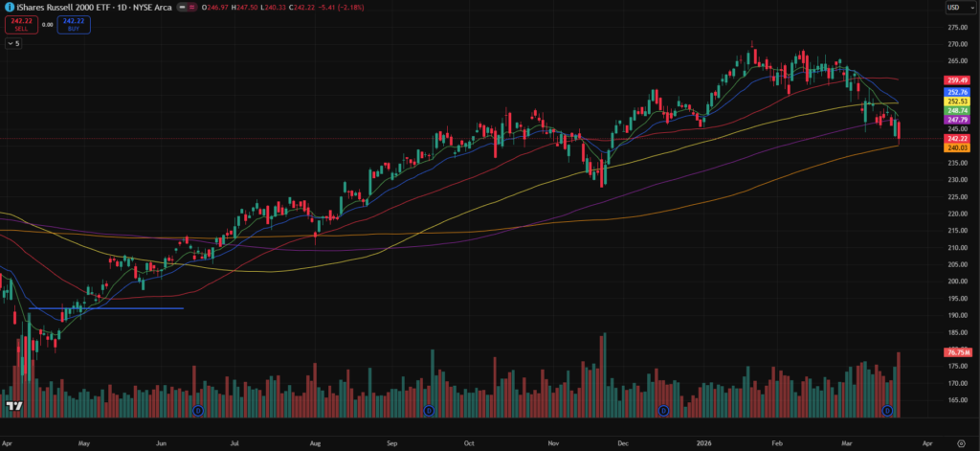
Task: Click the blue BUY 242.22 button
Action: (x=74, y=24)
